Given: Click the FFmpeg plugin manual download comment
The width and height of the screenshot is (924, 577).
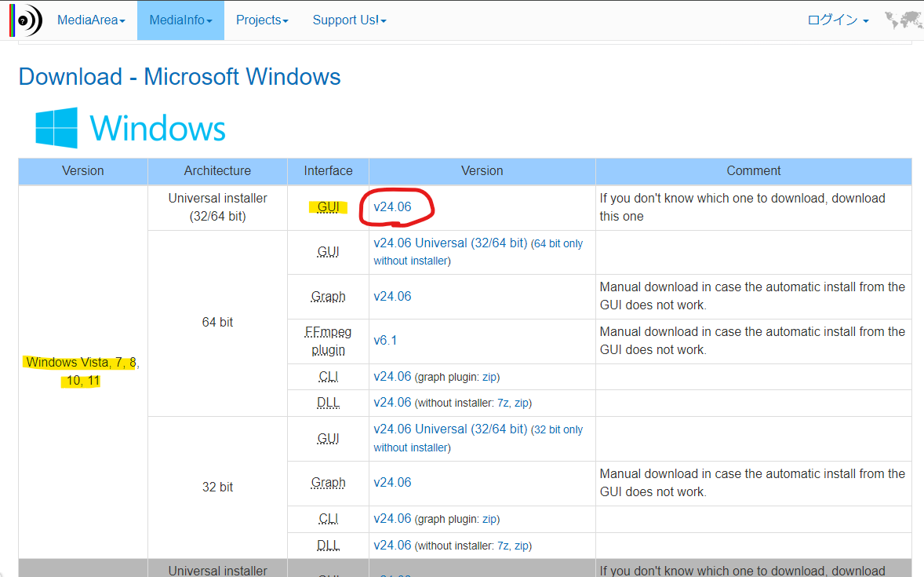Looking at the screenshot, I should pos(752,341).
